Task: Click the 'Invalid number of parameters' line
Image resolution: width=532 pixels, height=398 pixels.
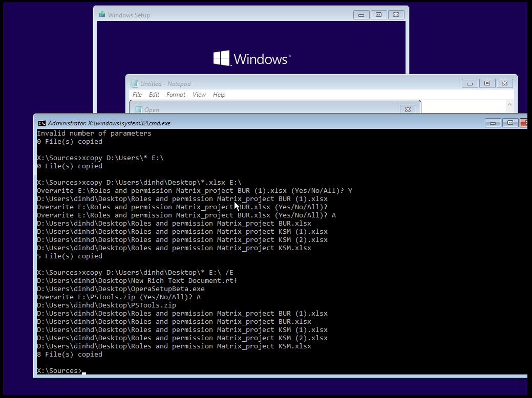Action: [94, 133]
